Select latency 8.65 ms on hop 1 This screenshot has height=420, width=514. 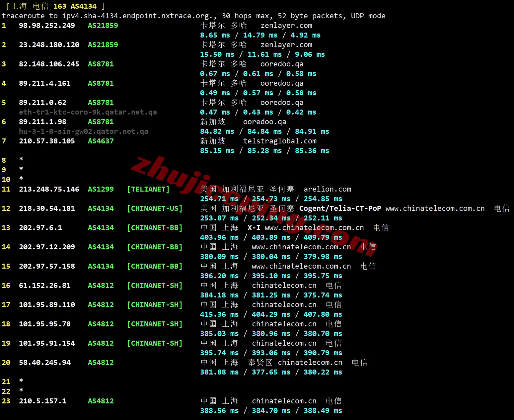tap(215, 35)
